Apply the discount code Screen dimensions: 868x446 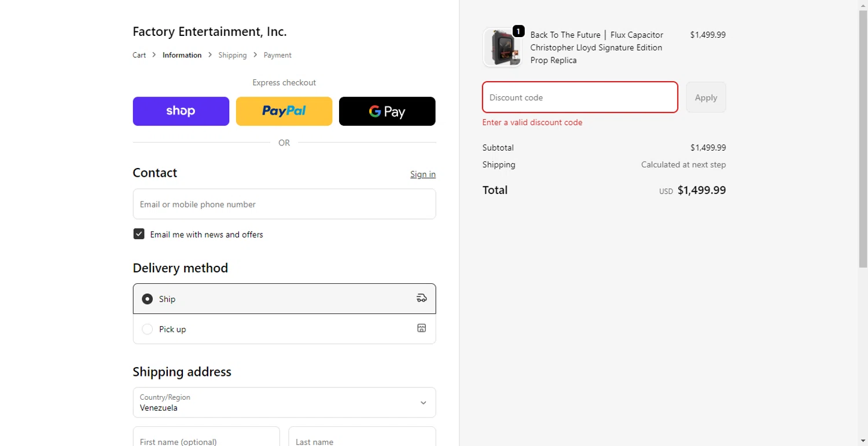pos(706,97)
